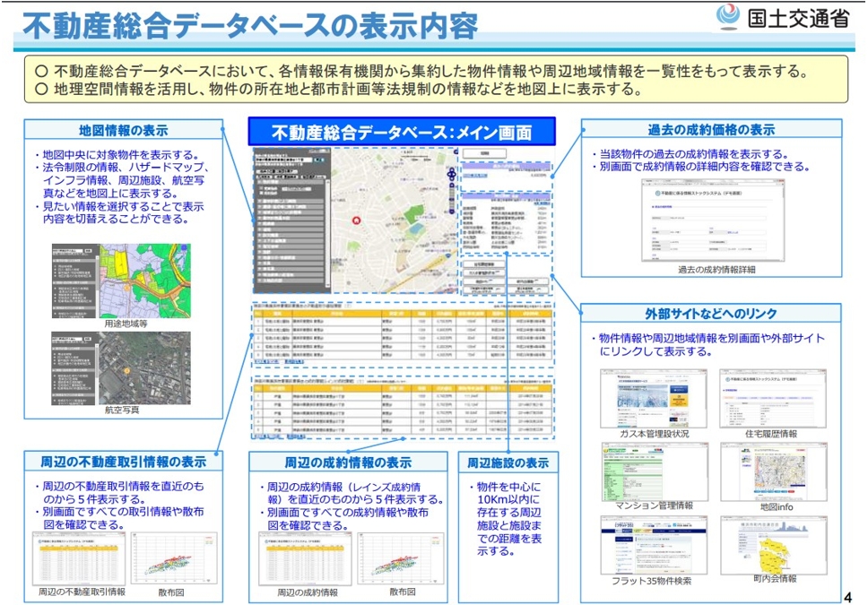Open the scatter plot next to 周辺の成約情報
The image size is (868, 605).
(x=401, y=559)
